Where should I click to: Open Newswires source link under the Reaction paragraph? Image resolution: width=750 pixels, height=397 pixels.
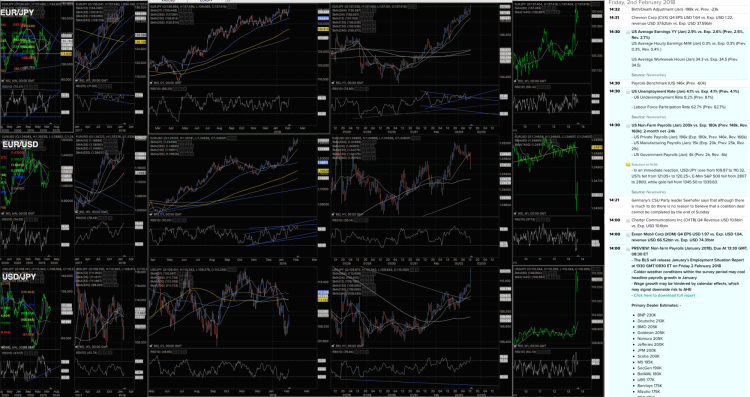[x=655, y=192]
